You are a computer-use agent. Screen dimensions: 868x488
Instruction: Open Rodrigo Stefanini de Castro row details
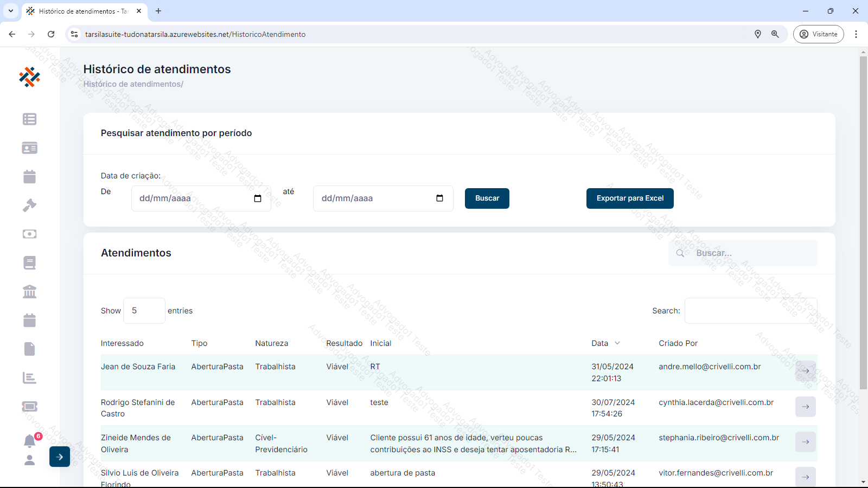click(x=805, y=407)
